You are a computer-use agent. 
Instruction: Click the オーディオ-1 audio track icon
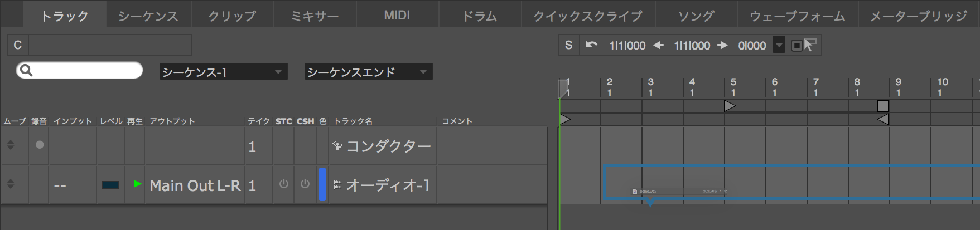(x=337, y=185)
